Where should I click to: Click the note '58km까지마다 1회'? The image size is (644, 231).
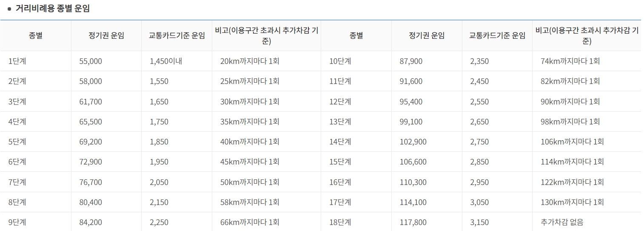[250, 202]
